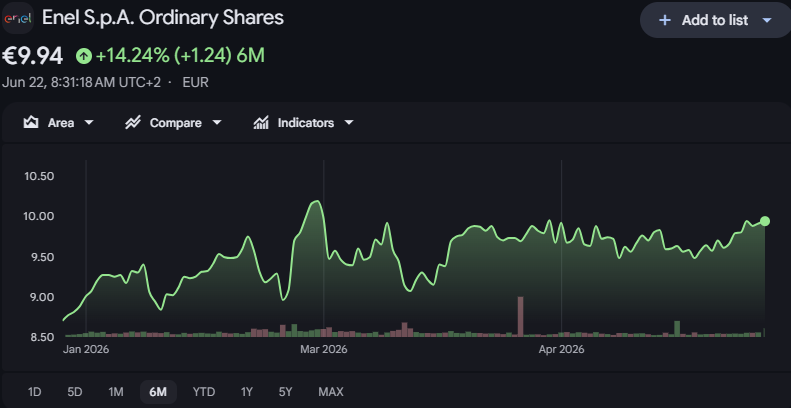The image size is (791, 408).
Task: Click the tallest red volume bar before Apr 2026
Action: coord(521,316)
